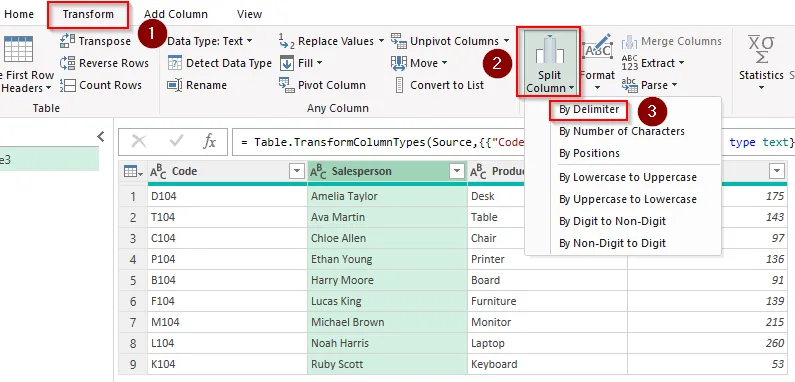
Task: Click the cell M104
Action: tap(227, 322)
